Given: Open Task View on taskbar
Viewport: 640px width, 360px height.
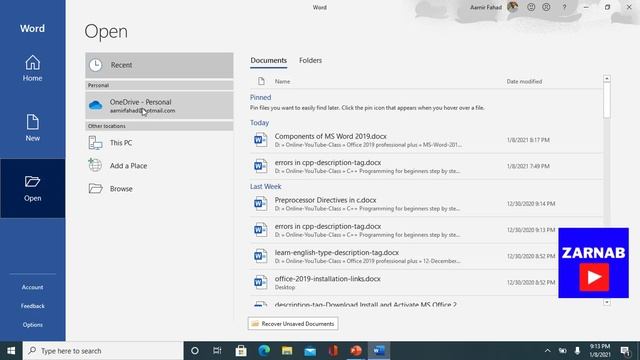Looking at the screenshot, I should click(217, 351).
